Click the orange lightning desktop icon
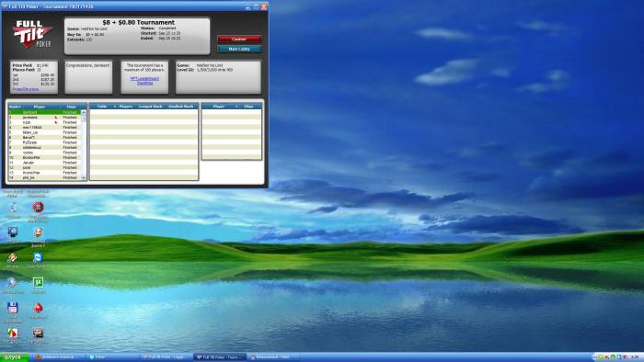Screen dimensions: 644x362 click(12, 257)
